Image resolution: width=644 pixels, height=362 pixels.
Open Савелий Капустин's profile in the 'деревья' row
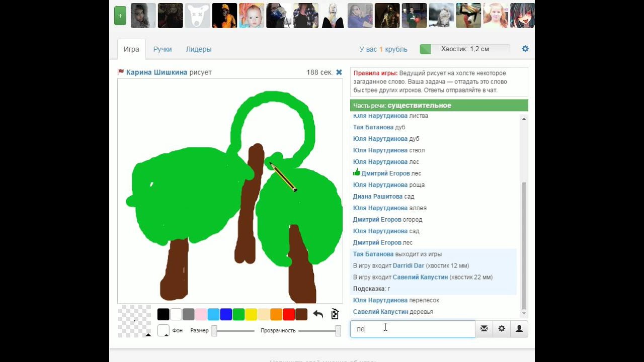pyautogui.click(x=380, y=312)
